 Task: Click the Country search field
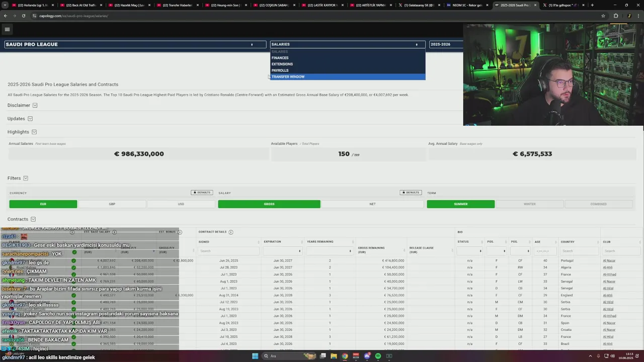point(579,251)
